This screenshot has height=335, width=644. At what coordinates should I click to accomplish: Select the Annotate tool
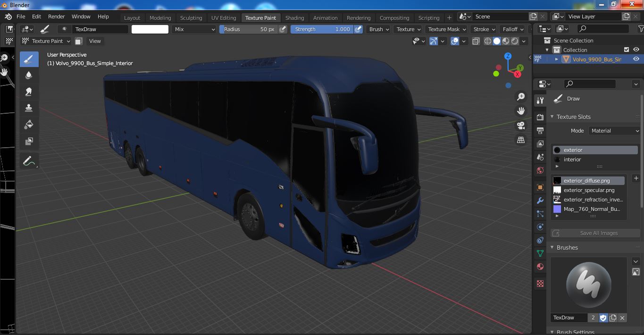[29, 161]
